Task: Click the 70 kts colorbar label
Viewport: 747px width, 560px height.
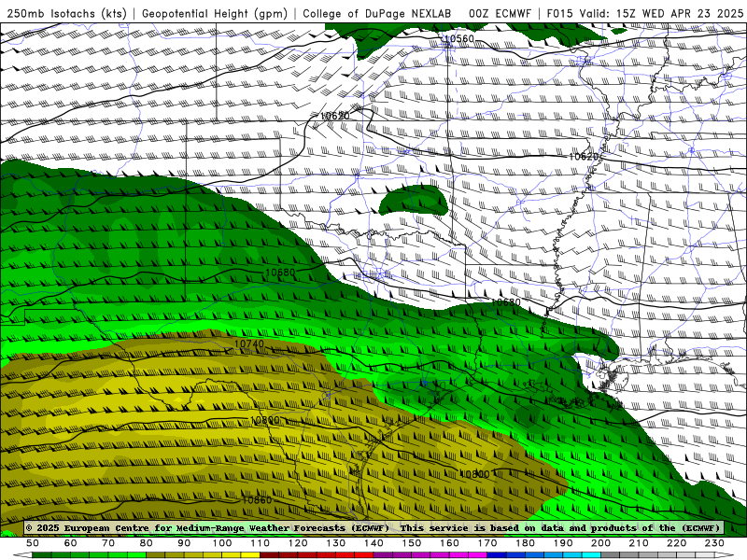Action: [108, 543]
